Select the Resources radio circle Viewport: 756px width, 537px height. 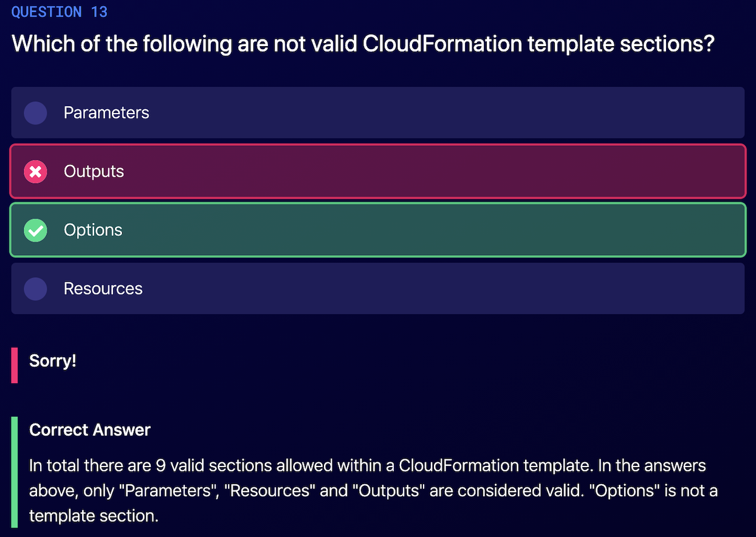35,289
